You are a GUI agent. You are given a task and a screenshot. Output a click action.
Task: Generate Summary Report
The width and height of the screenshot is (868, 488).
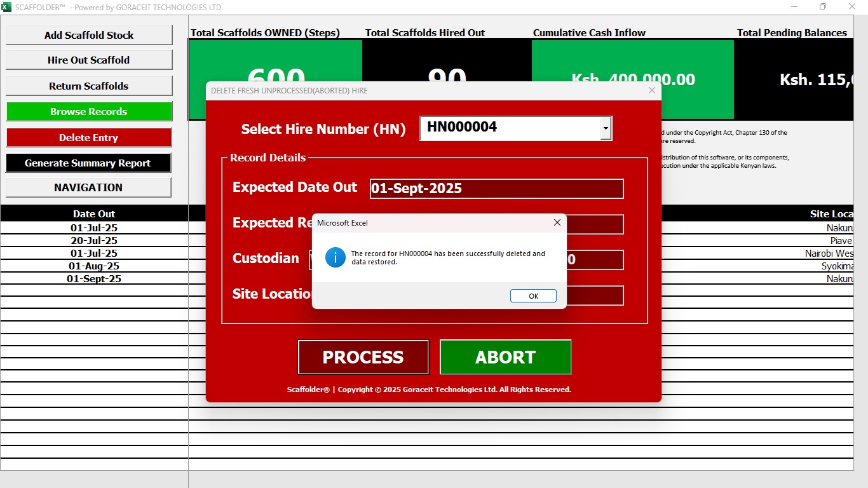point(89,163)
